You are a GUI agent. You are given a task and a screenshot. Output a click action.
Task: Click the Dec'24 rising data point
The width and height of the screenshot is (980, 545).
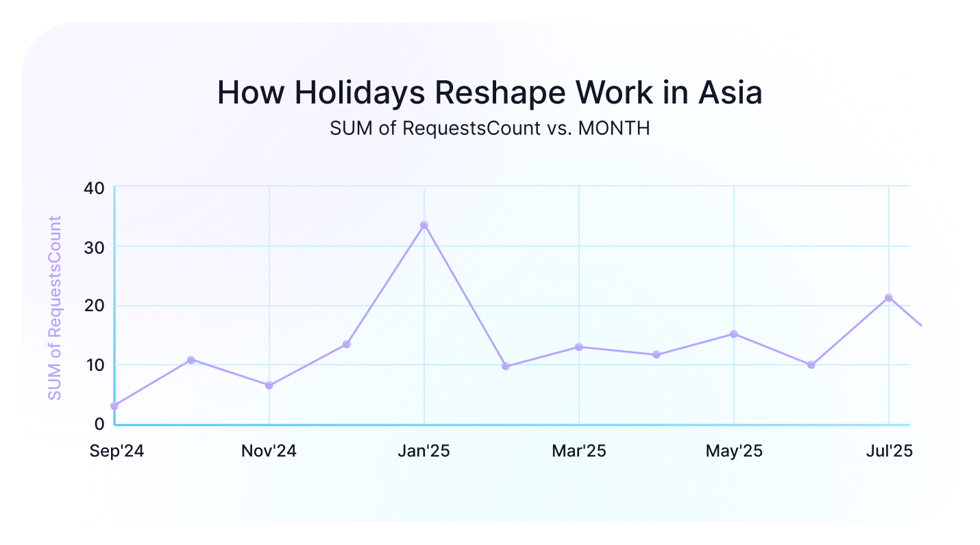click(x=347, y=344)
